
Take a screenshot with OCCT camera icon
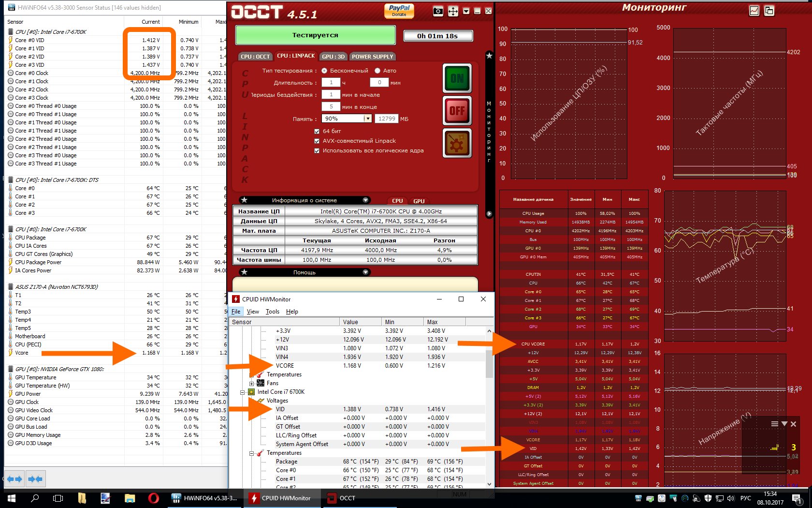[438, 11]
